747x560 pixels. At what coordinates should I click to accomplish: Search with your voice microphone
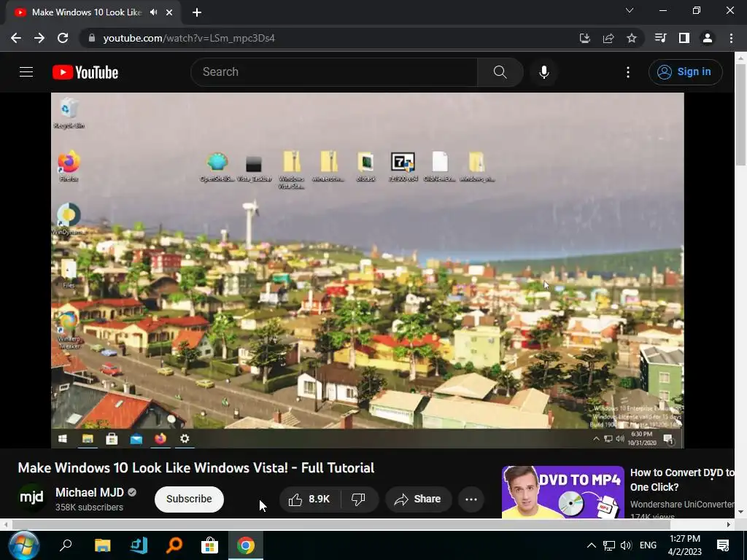tap(544, 72)
